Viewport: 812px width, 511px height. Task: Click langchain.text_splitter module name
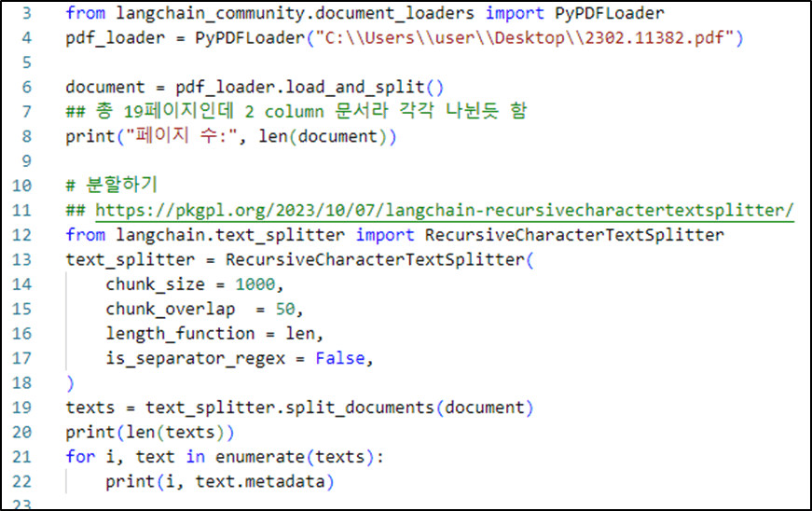click(x=230, y=235)
